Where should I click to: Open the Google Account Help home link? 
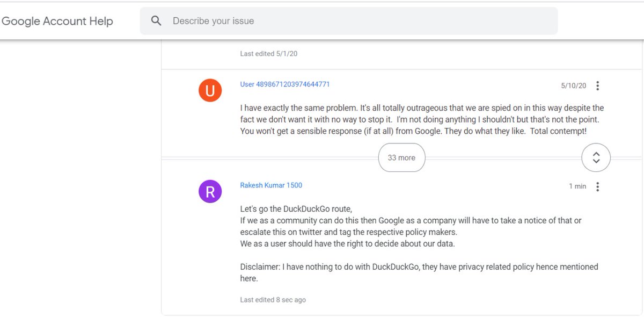57,21
